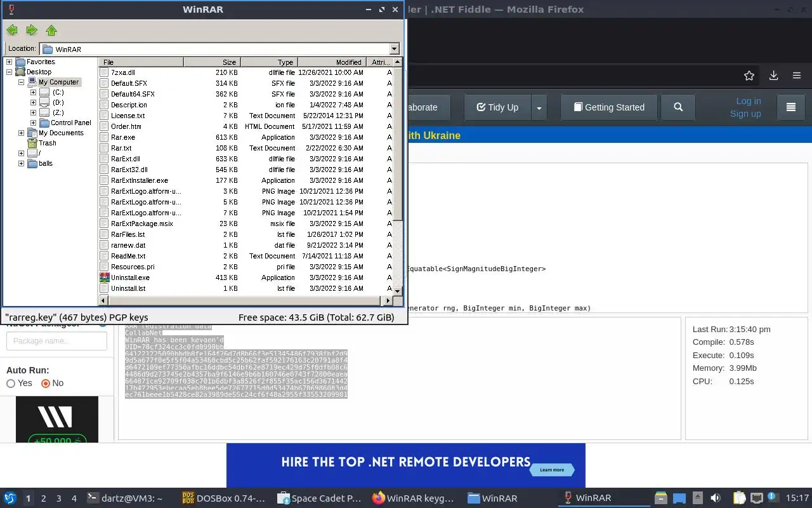Go up one folder level
The height and width of the screenshot is (508, 812).
coord(51,30)
